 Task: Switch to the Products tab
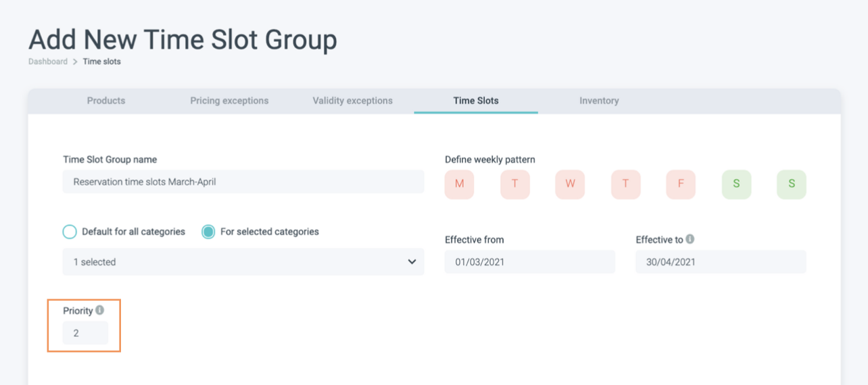pyautogui.click(x=106, y=101)
